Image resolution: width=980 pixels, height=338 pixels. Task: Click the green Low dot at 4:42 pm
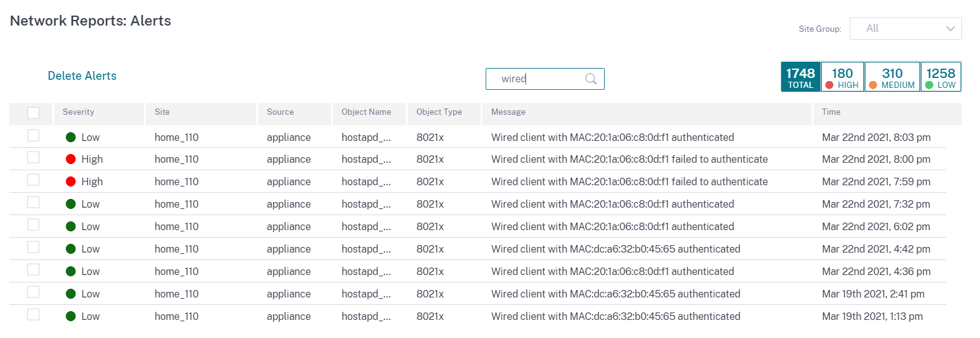click(x=71, y=249)
